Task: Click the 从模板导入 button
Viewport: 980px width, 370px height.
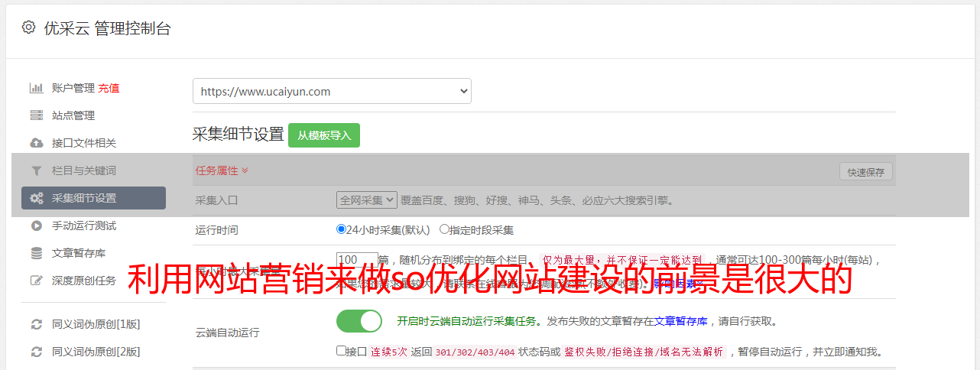Action: [x=324, y=135]
